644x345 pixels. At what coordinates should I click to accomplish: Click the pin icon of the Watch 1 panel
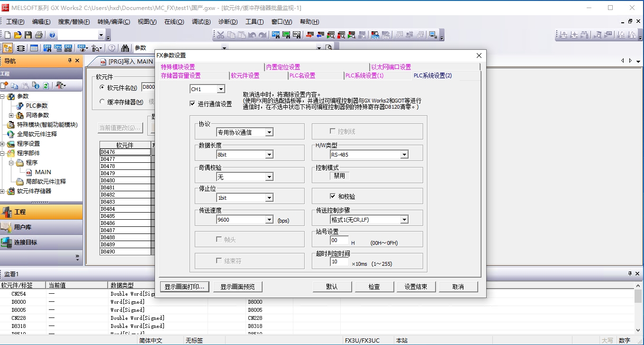(x=630, y=274)
